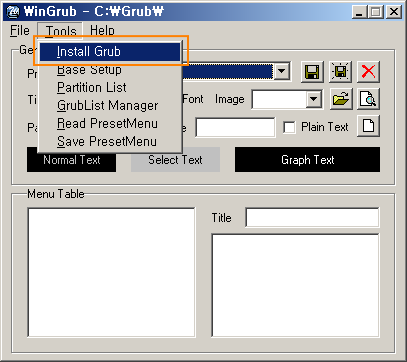Minimize the WinGrub window
Viewport: 407px width, 362px height.
[359, 12]
